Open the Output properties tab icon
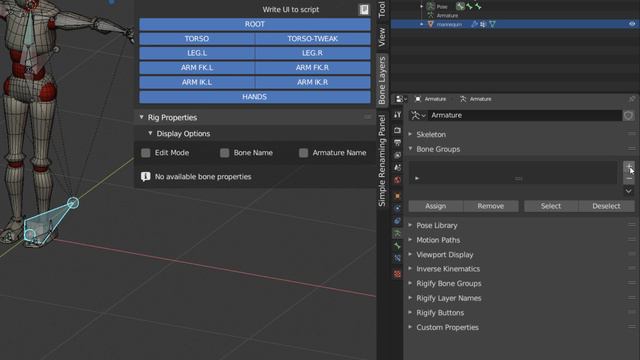 397,143
